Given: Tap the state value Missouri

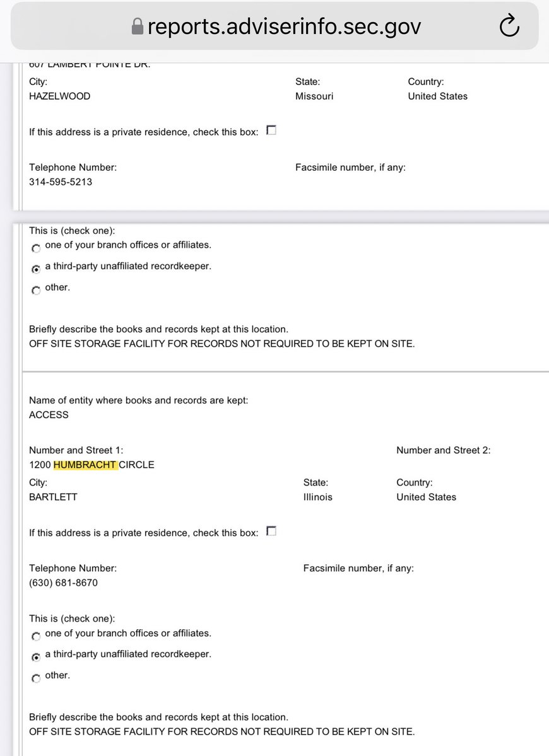Looking at the screenshot, I should tap(314, 96).
